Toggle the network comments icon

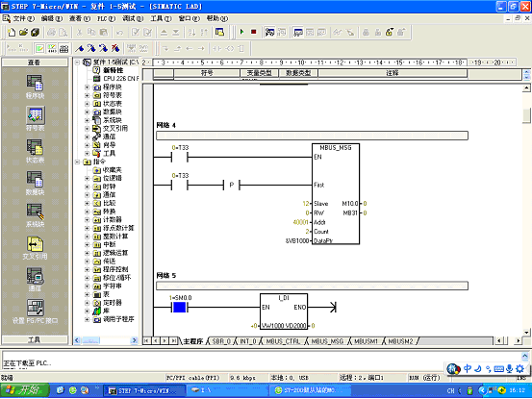[52, 48]
